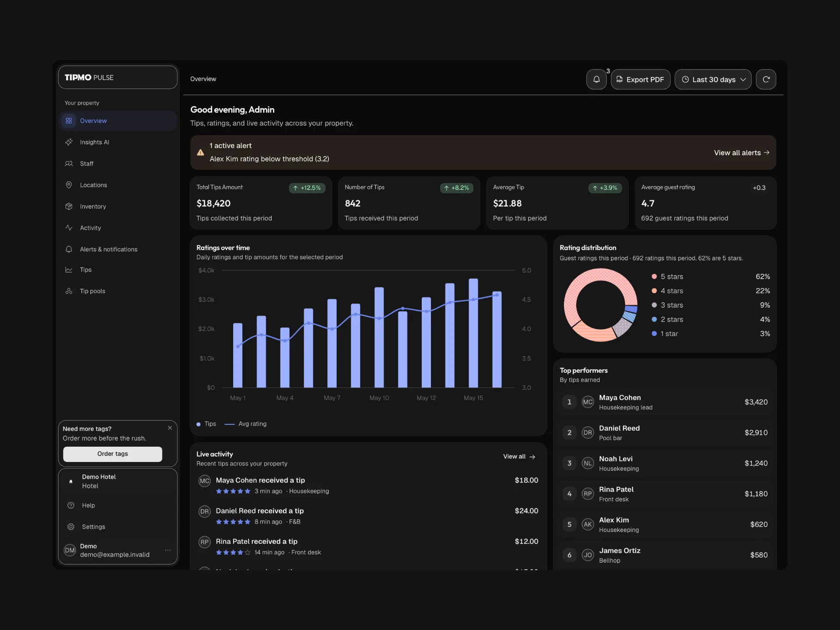The image size is (840, 630).
Task: Click the Export PDF button
Action: coord(640,79)
